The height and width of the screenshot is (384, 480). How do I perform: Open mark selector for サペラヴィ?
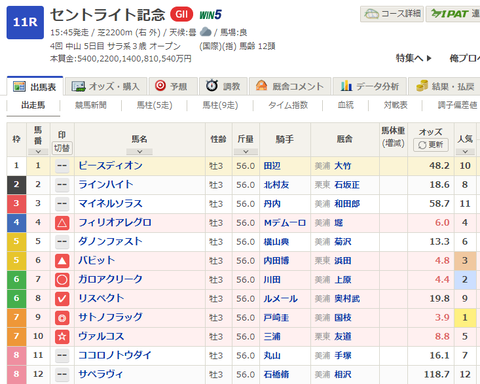coord(62,375)
